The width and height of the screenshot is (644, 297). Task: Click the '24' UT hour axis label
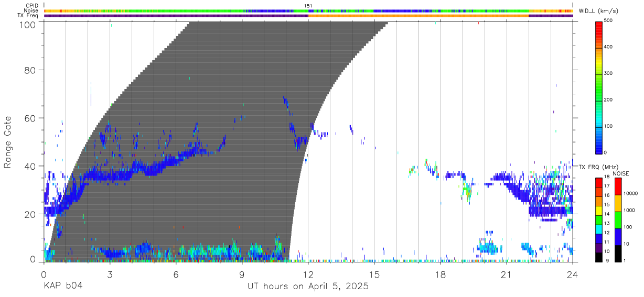(x=573, y=273)
